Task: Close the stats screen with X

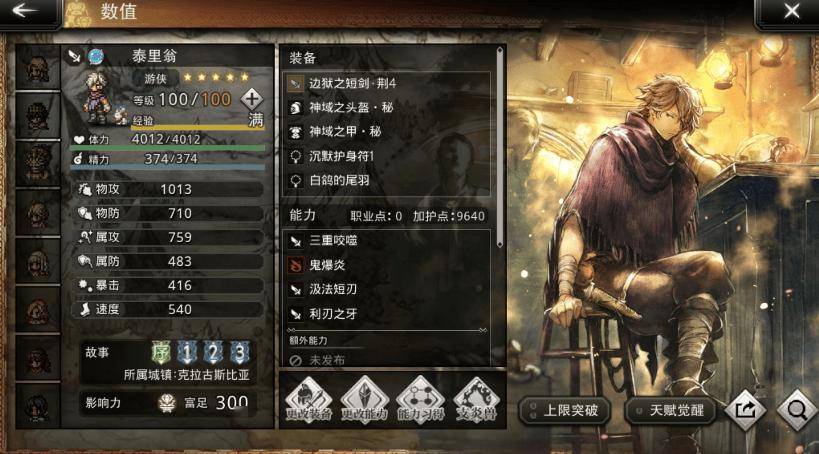Action: coord(791,11)
